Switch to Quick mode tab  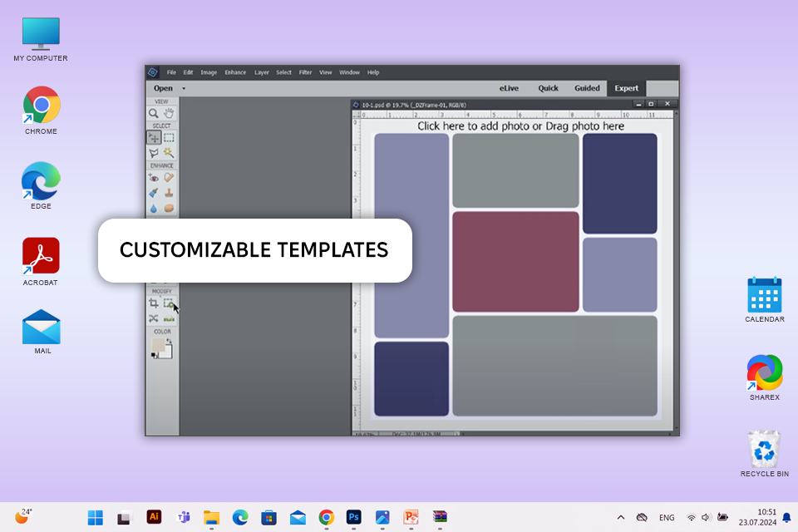pyautogui.click(x=548, y=88)
